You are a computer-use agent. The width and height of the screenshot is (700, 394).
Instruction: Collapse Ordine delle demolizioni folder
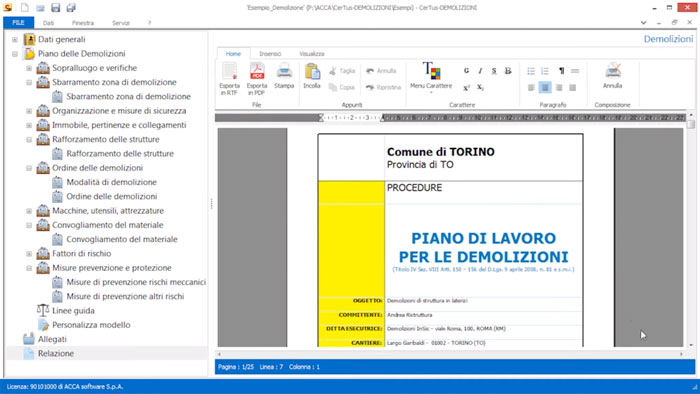click(29, 168)
